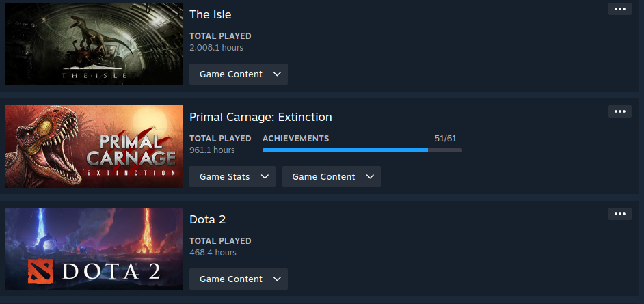Open Primal Carnage: Extinction three-dot menu

click(x=619, y=111)
